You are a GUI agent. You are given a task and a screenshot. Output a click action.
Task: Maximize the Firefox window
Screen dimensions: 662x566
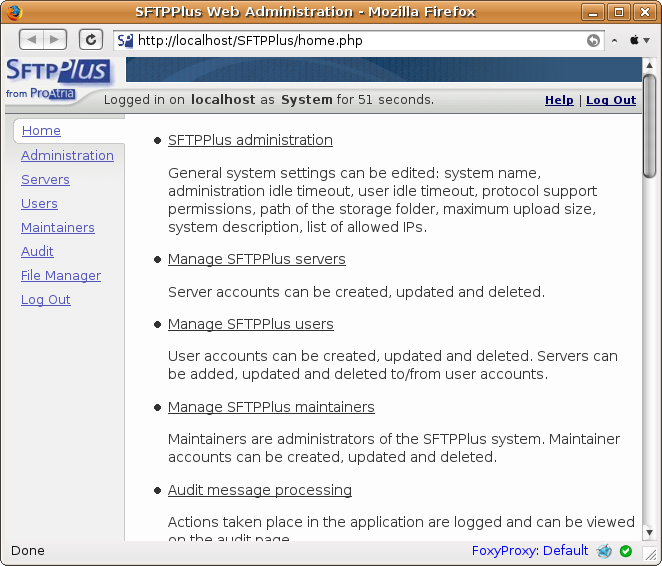click(x=619, y=12)
